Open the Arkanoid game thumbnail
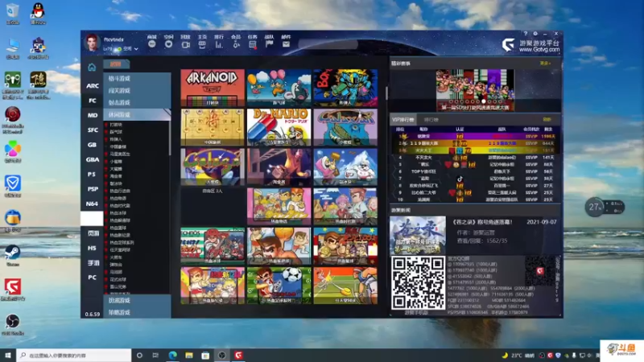 (213, 88)
